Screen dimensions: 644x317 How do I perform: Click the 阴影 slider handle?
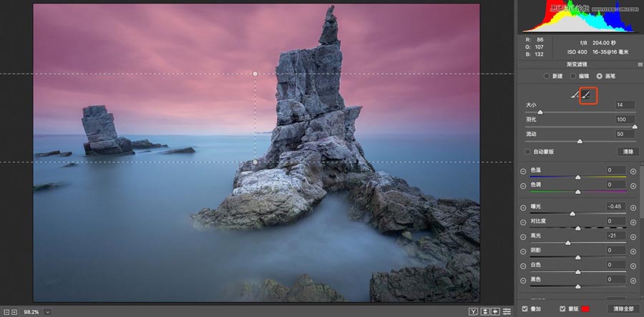pyautogui.click(x=578, y=258)
